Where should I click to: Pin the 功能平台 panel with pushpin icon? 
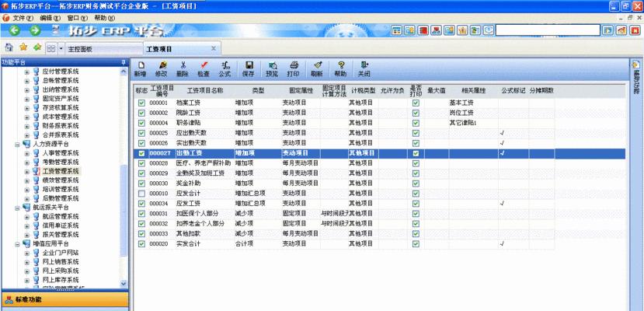(123, 62)
